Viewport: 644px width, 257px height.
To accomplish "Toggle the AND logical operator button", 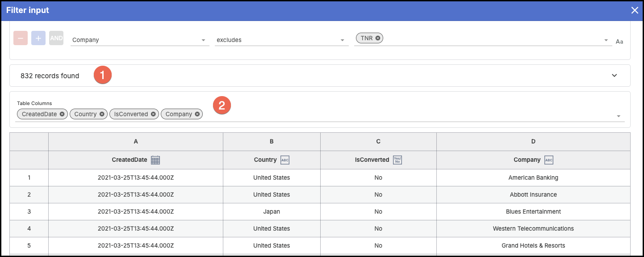I will [x=56, y=38].
